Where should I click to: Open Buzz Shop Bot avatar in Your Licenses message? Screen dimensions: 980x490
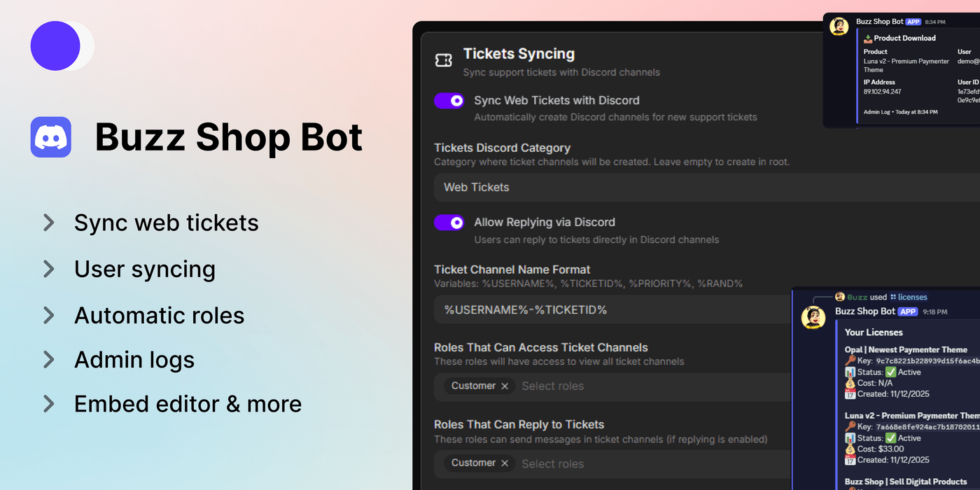pos(813,317)
